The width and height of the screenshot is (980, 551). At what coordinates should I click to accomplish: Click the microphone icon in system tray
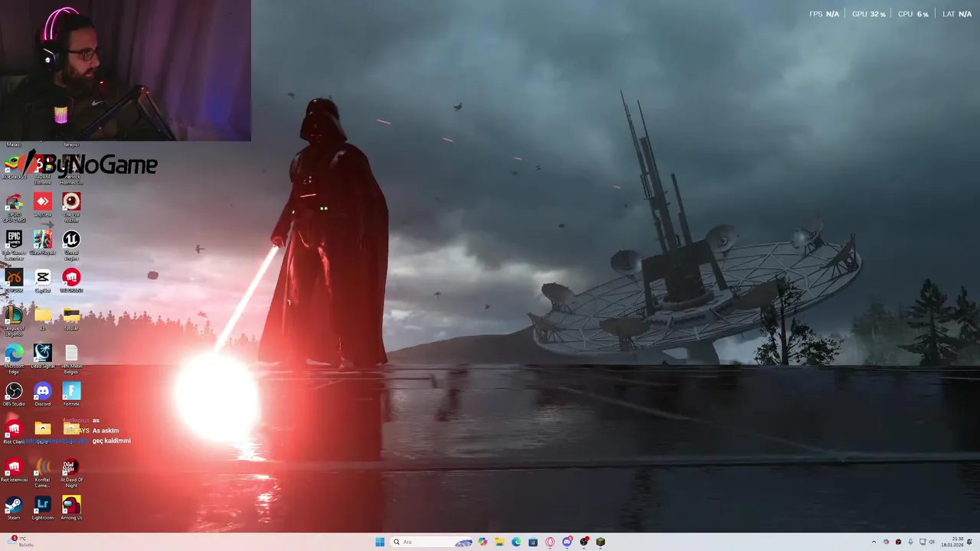tap(910, 542)
